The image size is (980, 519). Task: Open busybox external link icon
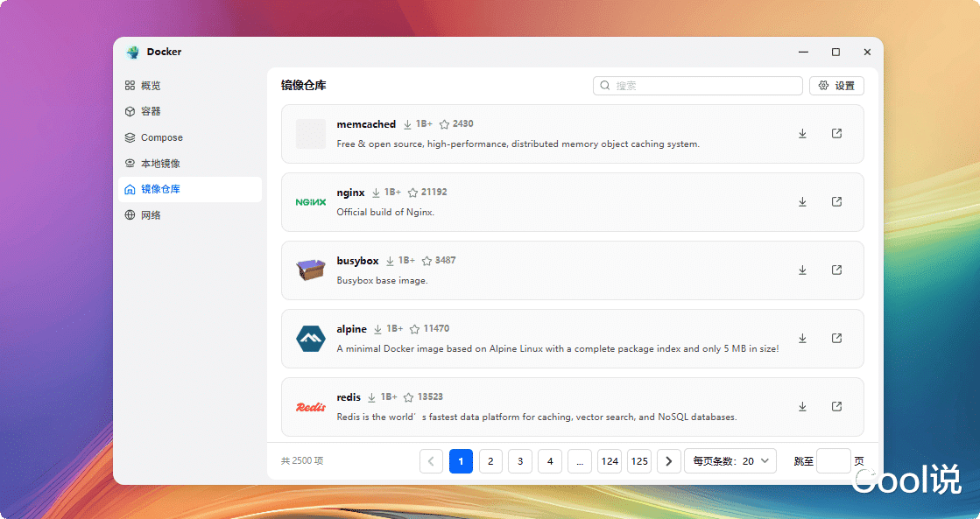[x=837, y=270]
